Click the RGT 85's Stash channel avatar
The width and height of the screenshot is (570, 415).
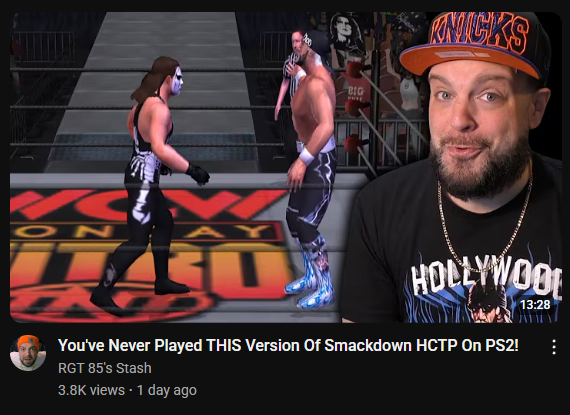click(28, 353)
